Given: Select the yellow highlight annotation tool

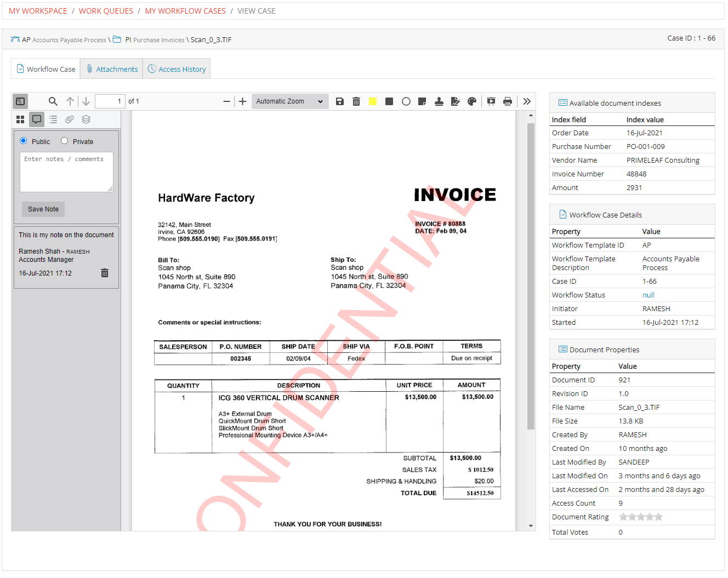Looking at the screenshot, I should coord(373,101).
